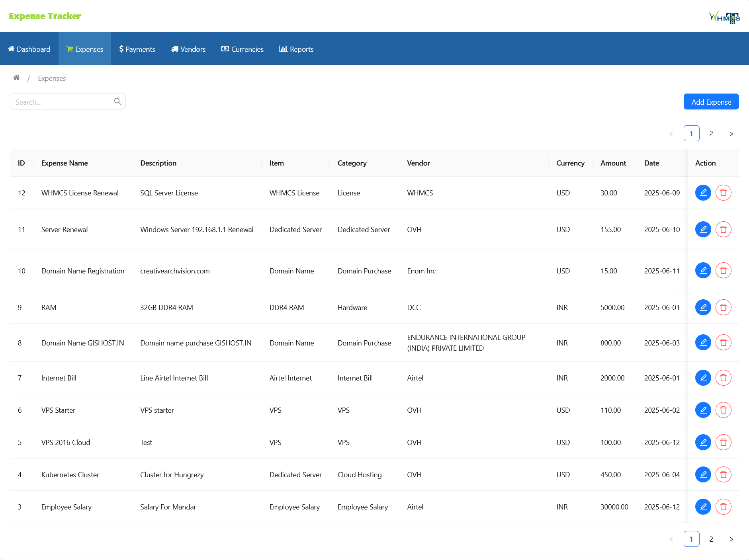Edit the WHMCS License Renewal expense

703,193
